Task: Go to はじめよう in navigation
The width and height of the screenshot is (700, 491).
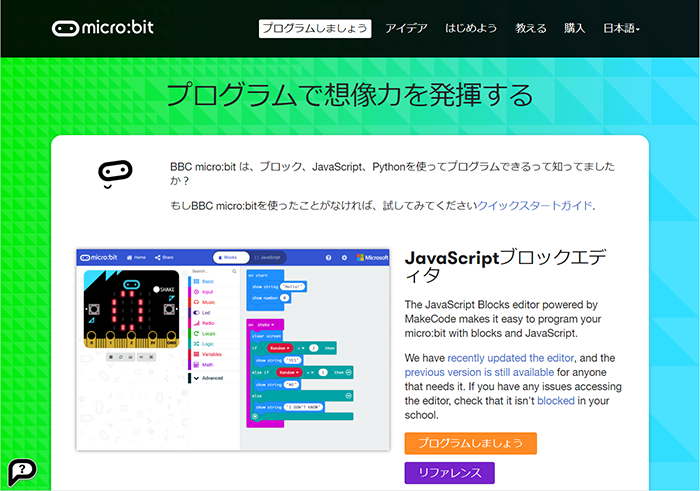Action: tap(471, 28)
